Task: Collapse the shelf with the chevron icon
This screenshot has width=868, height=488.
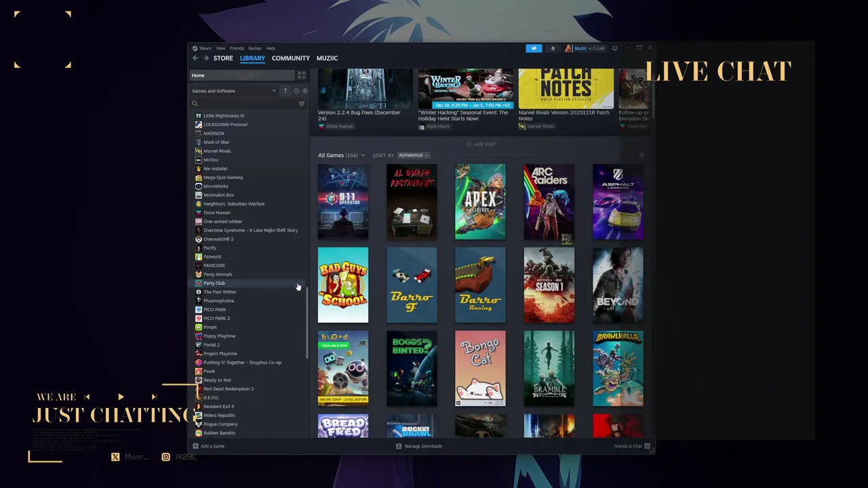Action: click(x=642, y=155)
